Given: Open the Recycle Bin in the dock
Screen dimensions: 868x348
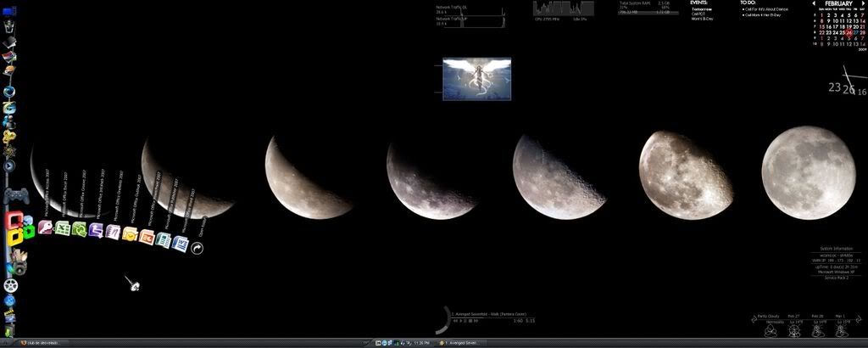Looking at the screenshot, I should [x=9, y=26].
